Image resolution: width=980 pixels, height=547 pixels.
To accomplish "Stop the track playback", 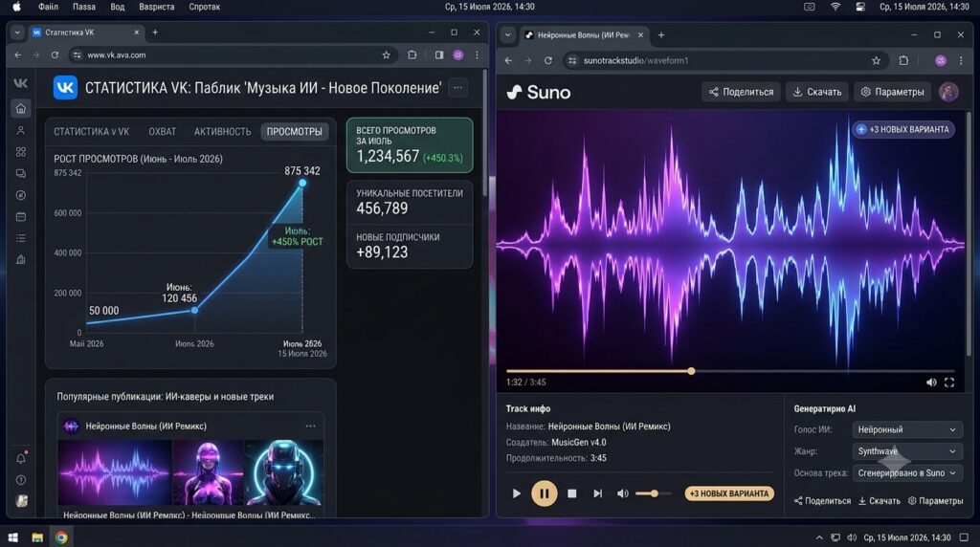I will click(572, 493).
